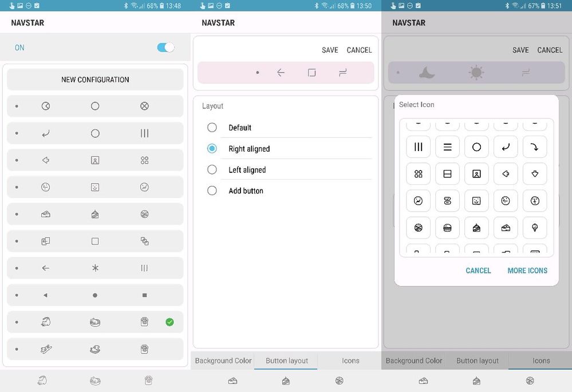Viewport: 572px width, 392px height.
Task: Tap the solid triangle back icon configuration
Action: pyautogui.click(x=45, y=295)
